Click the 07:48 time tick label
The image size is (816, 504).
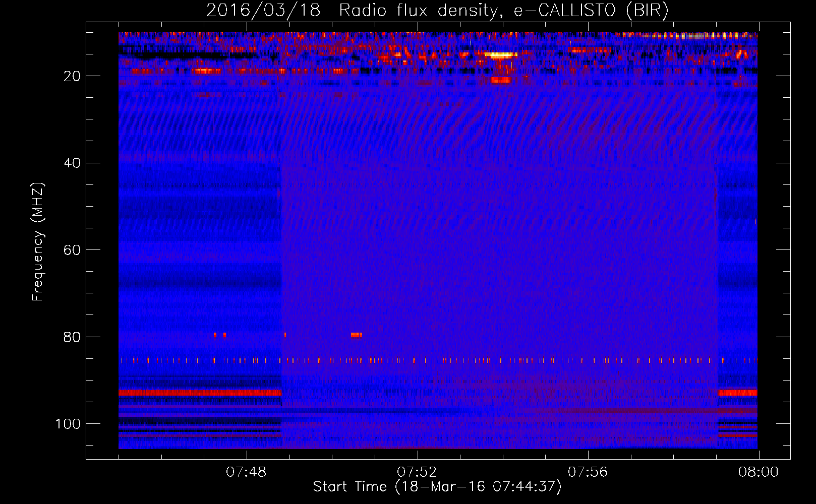[x=246, y=472]
